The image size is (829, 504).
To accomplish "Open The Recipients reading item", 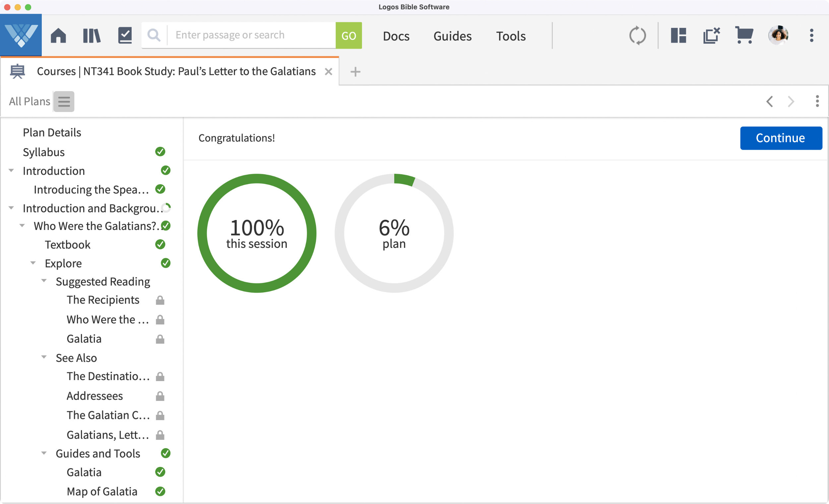I will point(103,300).
